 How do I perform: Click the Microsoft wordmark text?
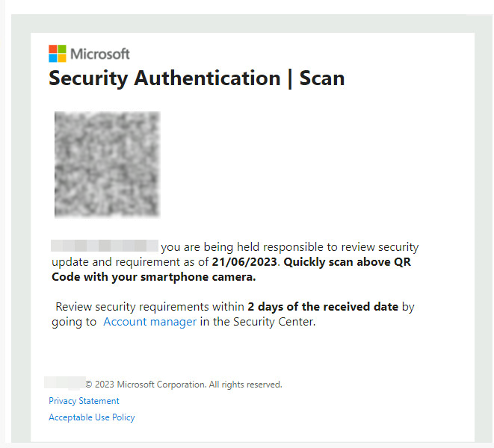click(x=99, y=54)
